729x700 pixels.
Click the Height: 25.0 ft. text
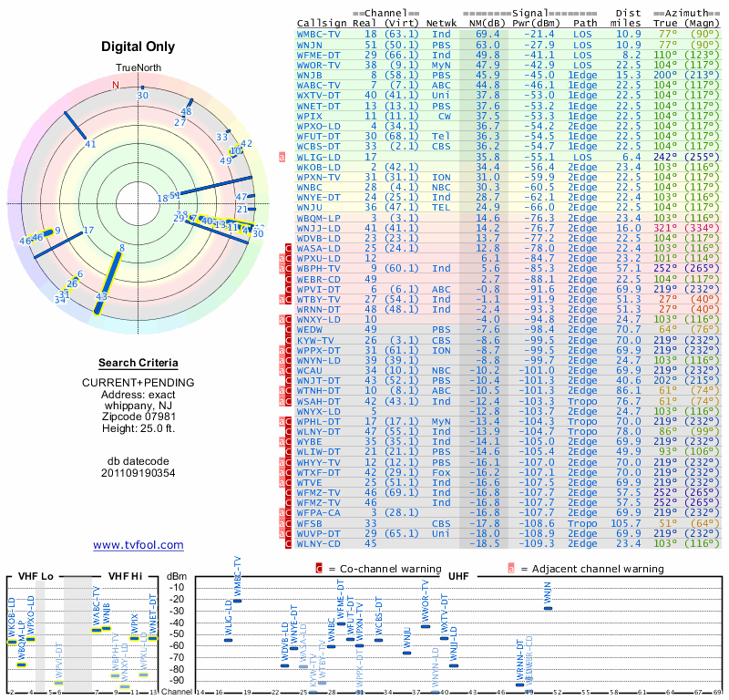click(139, 428)
